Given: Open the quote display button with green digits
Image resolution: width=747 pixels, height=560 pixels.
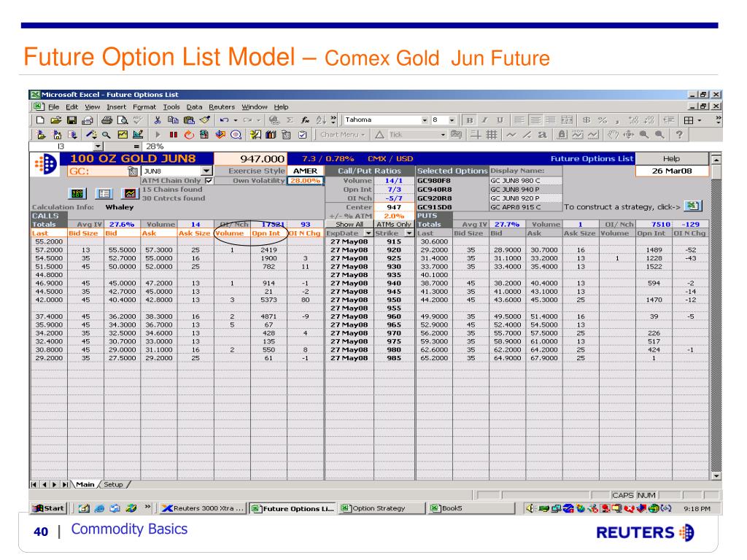Looking at the screenshot, I should (x=77, y=193).
